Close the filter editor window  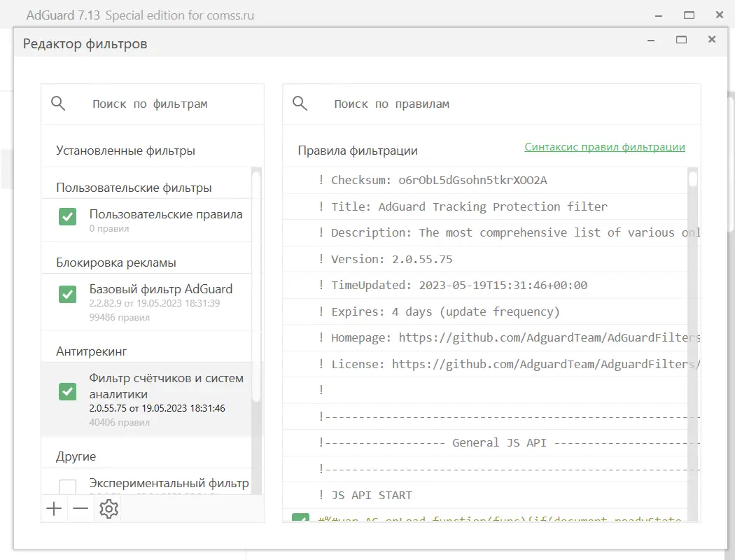click(x=711, y=40)
